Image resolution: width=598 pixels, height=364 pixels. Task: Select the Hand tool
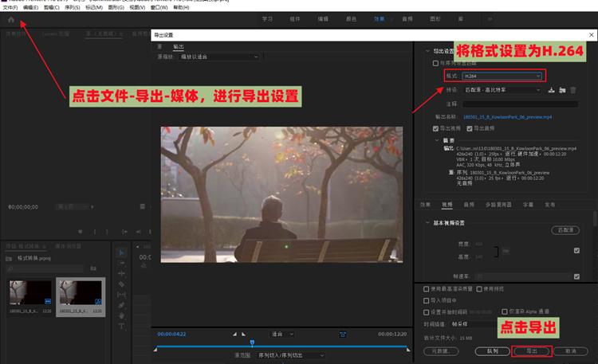tap(121, 315)
